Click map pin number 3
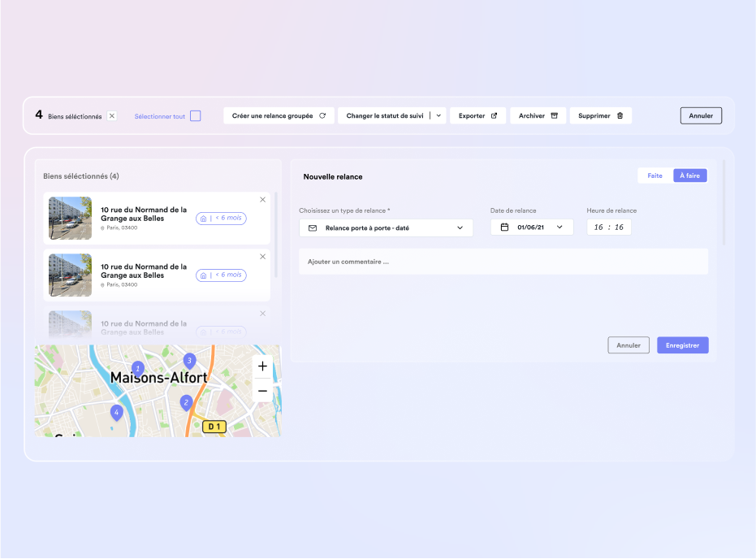 pyautogui.click(x=189, y=361)
